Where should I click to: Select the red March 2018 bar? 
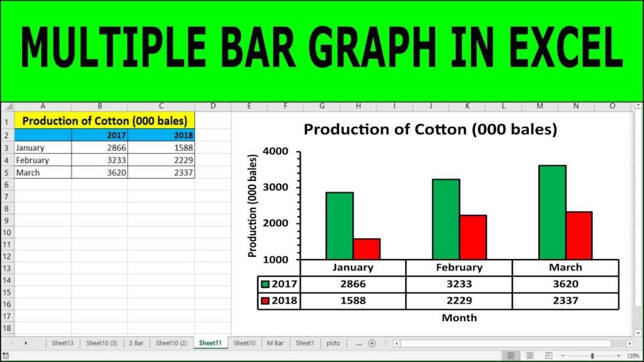(579, 236)
